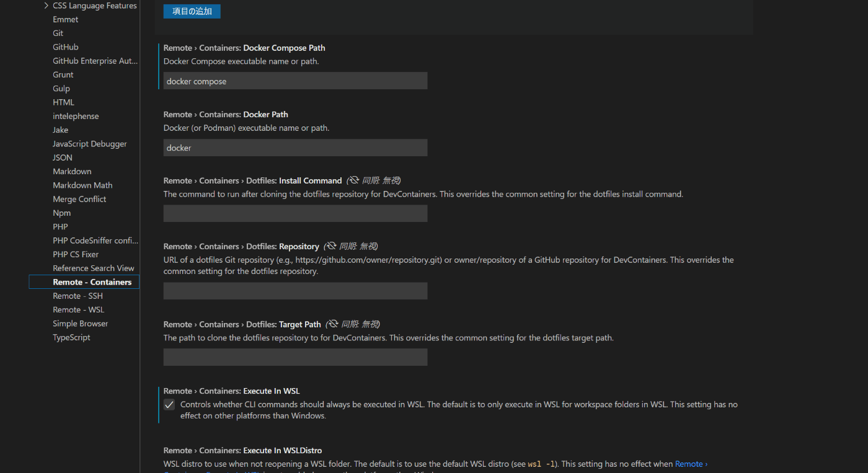Click sync-ignored icon beside Install Command

pos(354,180)
